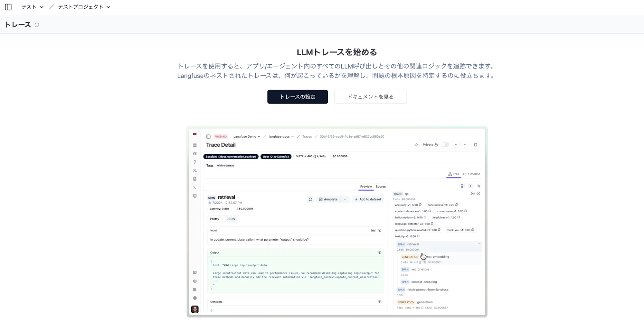Viewport: 644px width, 331px height.
Task: Toggle the sidebar panel icon
Action: (8, 7)
